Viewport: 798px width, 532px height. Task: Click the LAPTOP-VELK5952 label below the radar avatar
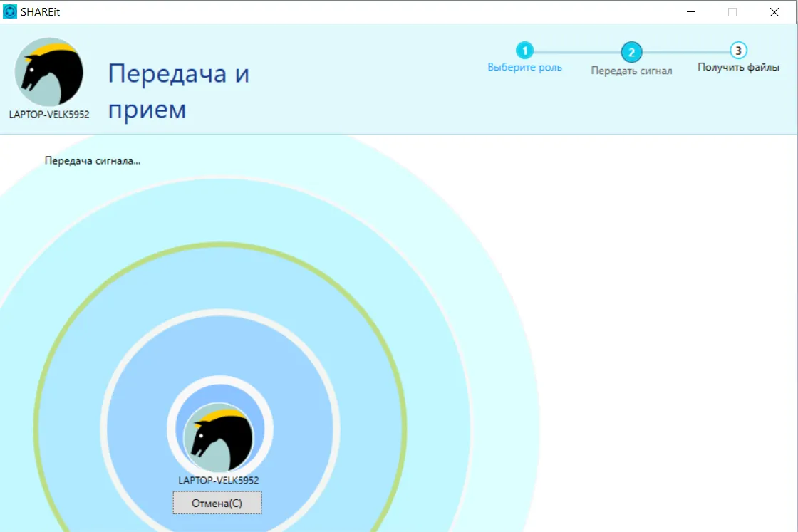pyautogui.click(x=218, y=481)
